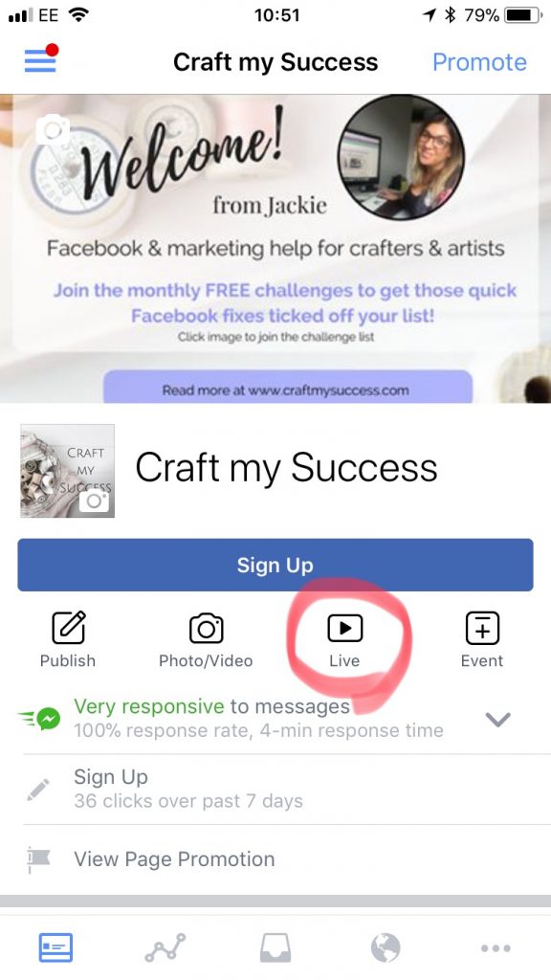Open the Insights graph tab
551x980 pixels.
pyautogui.click(x=165, y=948)
